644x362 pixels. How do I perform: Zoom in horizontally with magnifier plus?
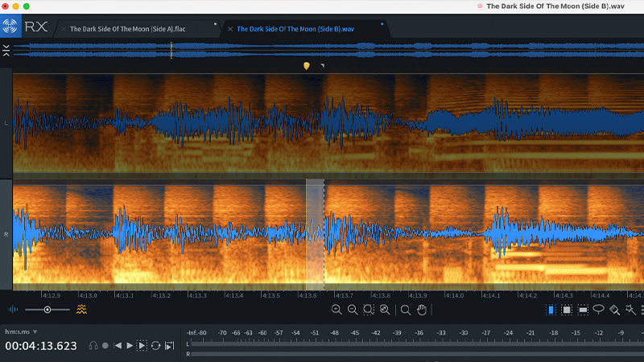[x=336, y=310]
